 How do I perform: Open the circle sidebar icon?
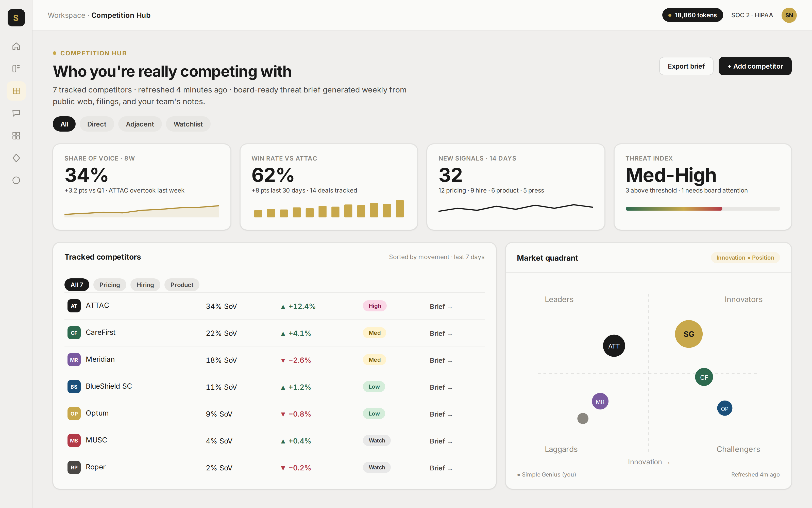click(16, 180)
